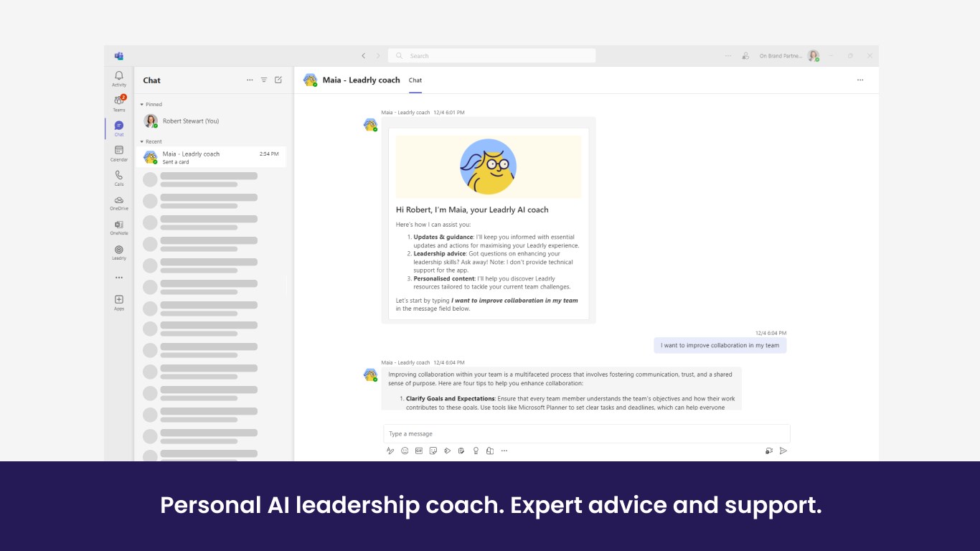Open the emoji picker

click(x=405, y=451)
